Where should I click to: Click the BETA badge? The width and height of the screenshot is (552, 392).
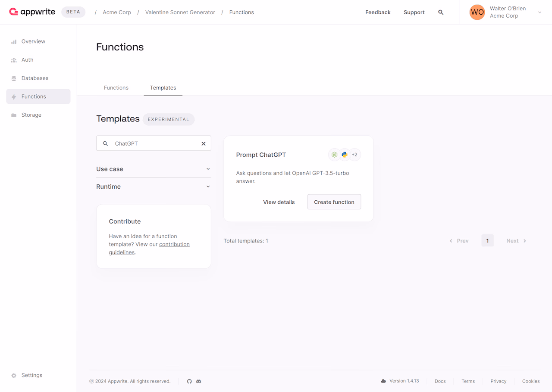point(73,12)
